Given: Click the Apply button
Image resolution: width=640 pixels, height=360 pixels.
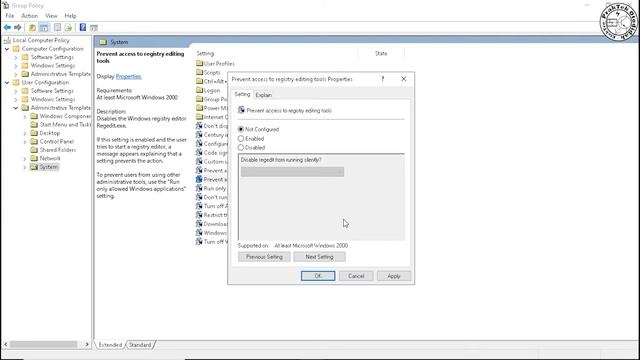Looking at the screenshot, I should click(x=394, y=276).
